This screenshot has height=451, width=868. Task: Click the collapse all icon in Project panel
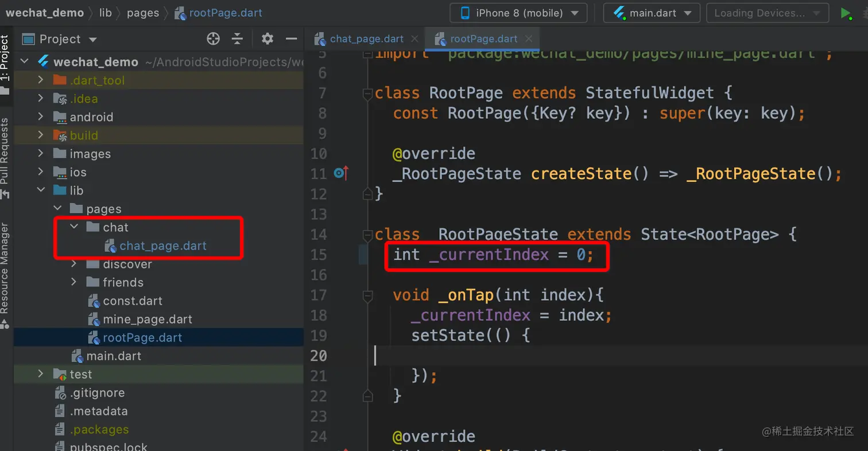(238, 39)
